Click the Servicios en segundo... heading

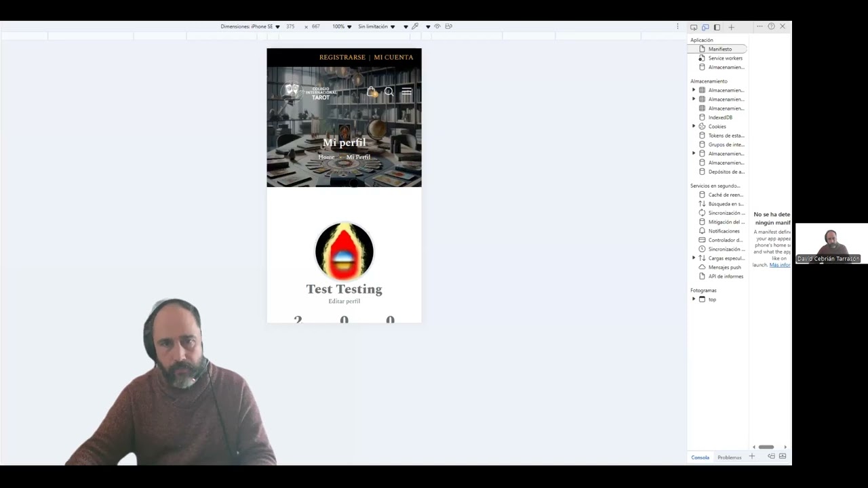(x=715, y=186)
